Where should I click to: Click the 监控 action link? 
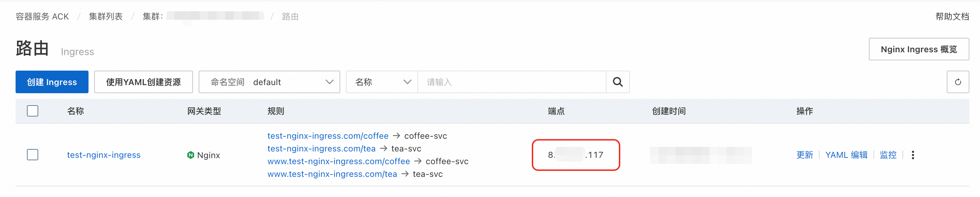pyautogui.click(x=888, y=155)
